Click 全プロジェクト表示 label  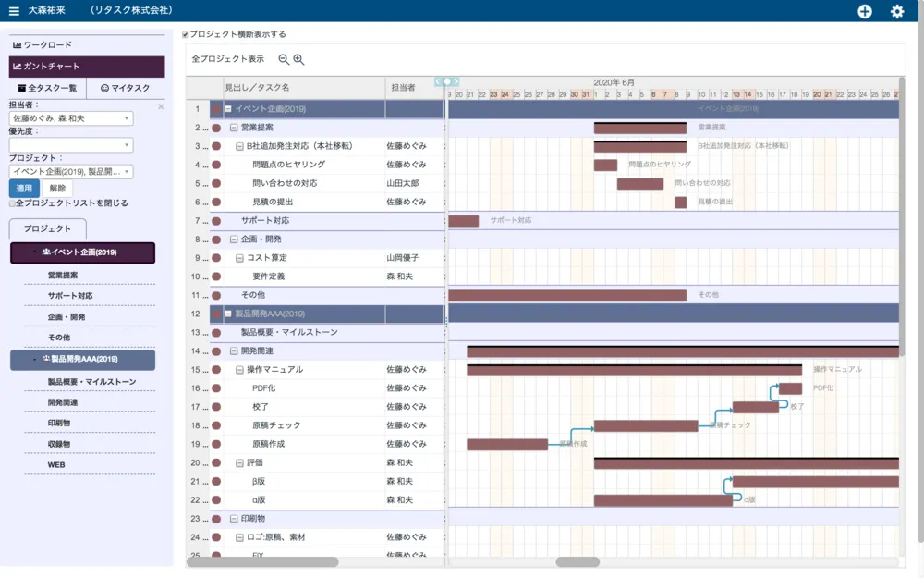228,59
